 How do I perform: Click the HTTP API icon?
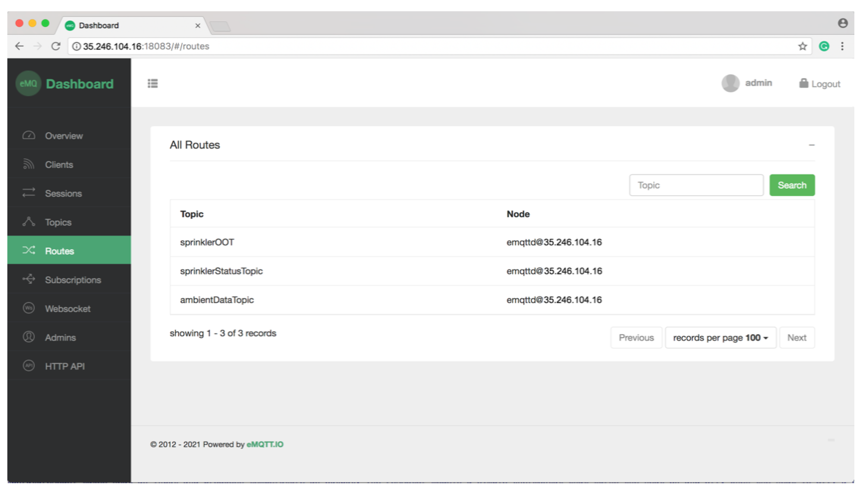coord(29,366)
